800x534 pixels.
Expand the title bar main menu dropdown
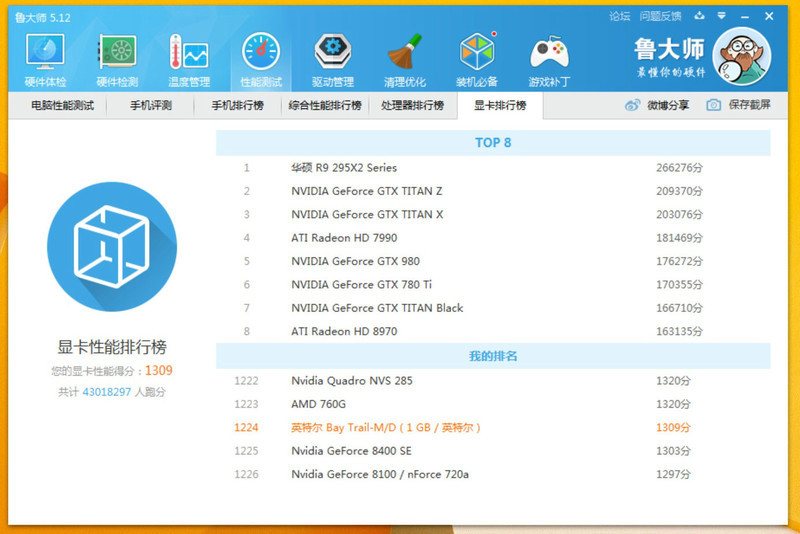point(719,16)
